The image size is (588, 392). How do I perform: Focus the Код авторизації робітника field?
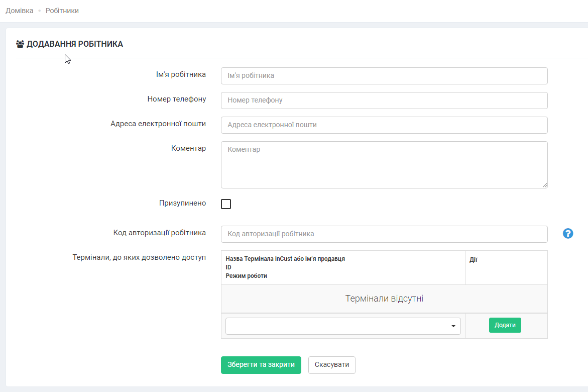pyautogui.click(x=384, y=234)
